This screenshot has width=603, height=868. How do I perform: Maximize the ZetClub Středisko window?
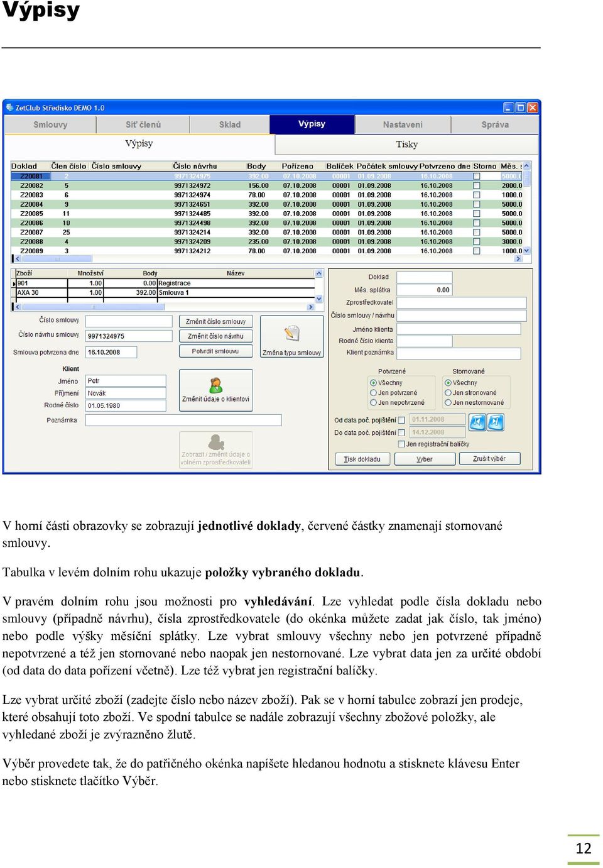(x=520, y=107)
